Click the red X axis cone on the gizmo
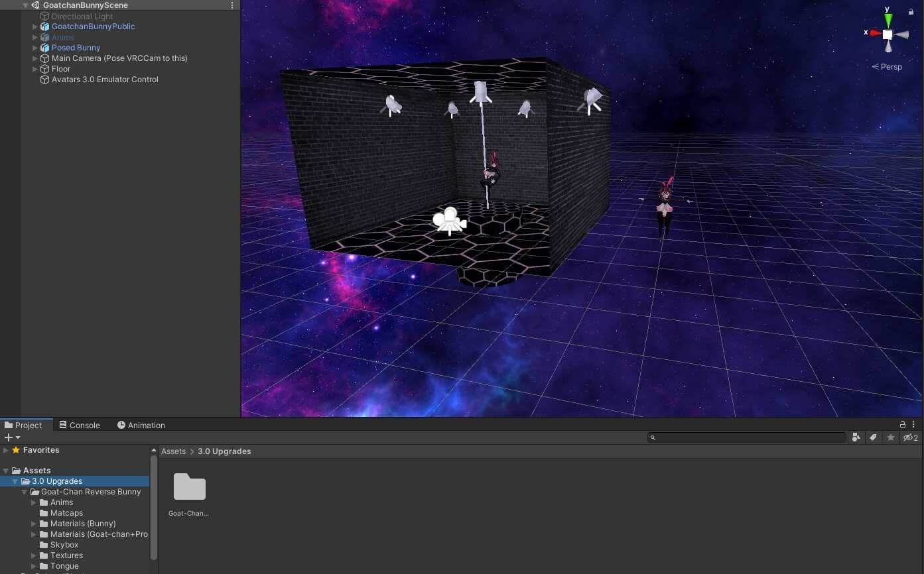Screen dimensions: 924x574 tap(876, 33)
